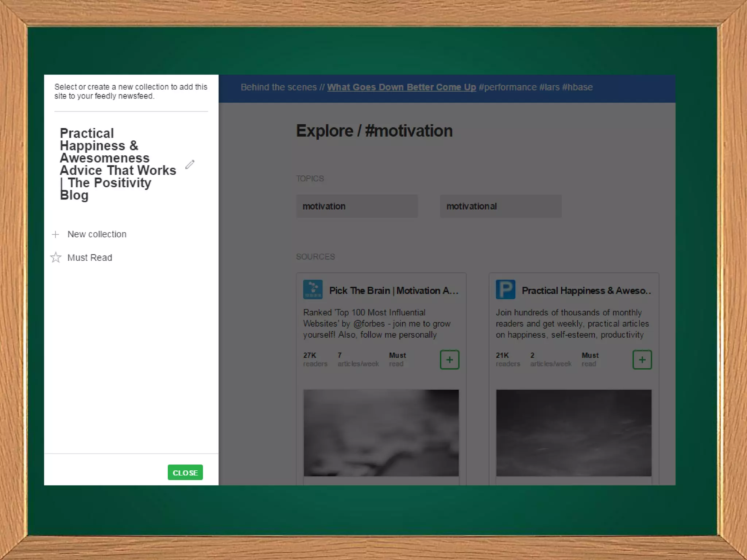The height and width of the screenshot is (560, 747).
Task: Select the motivation topic tile
Action: [357, 206]
